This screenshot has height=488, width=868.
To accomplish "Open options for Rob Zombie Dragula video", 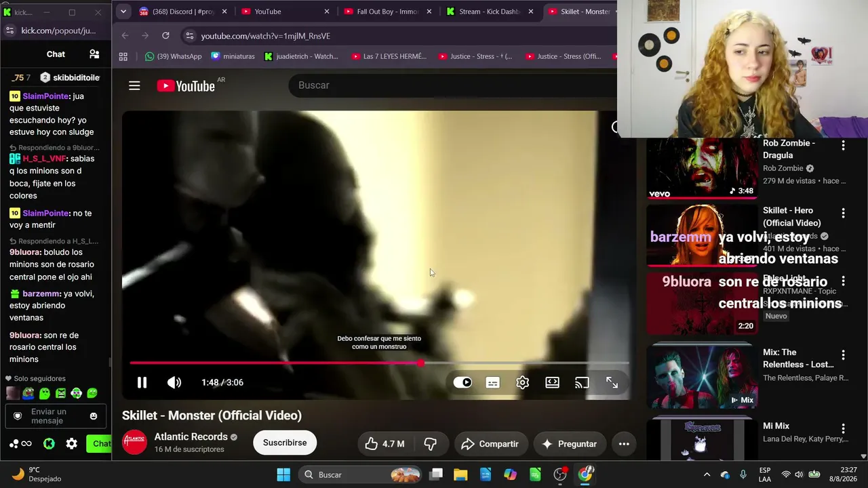I will point(843,146).
